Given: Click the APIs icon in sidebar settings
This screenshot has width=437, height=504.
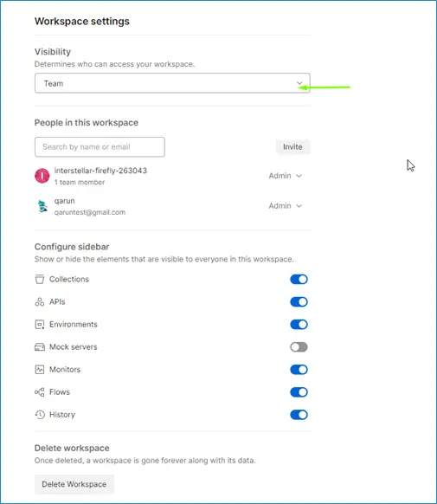Looking at the screenshot, I should click(x=40, y=302).
